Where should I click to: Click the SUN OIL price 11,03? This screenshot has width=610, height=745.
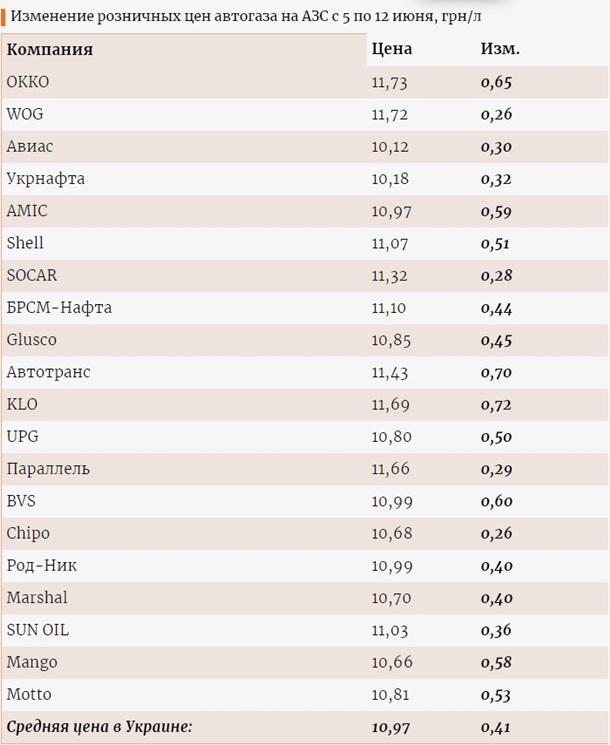[x=390, y=630]
